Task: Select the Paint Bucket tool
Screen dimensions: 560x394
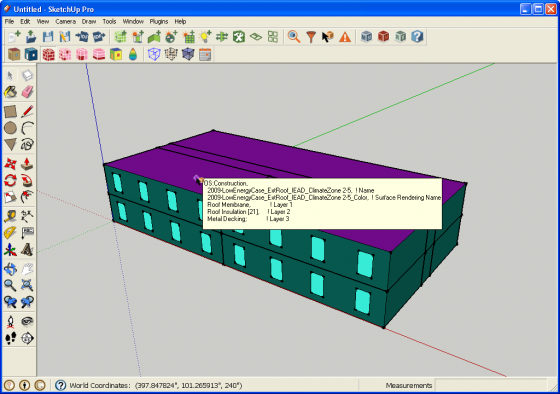Action: 10,92
